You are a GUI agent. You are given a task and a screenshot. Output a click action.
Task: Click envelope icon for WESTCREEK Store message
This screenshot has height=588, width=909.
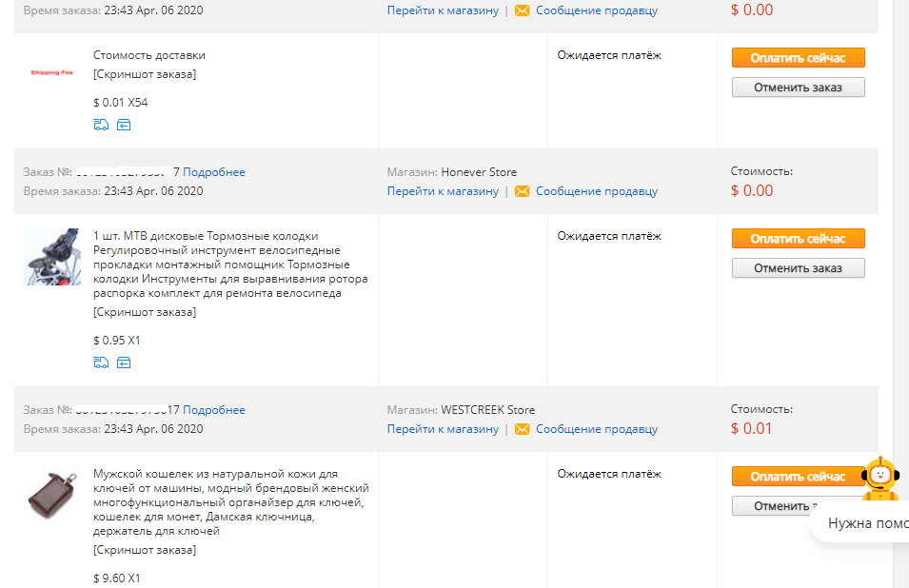pyautogui.click(x=523, y=429)
